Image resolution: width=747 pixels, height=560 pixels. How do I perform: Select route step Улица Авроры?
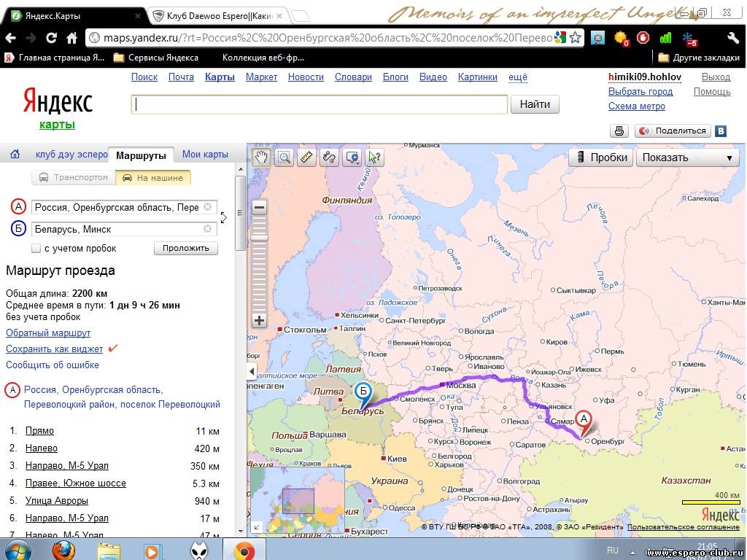57,501
